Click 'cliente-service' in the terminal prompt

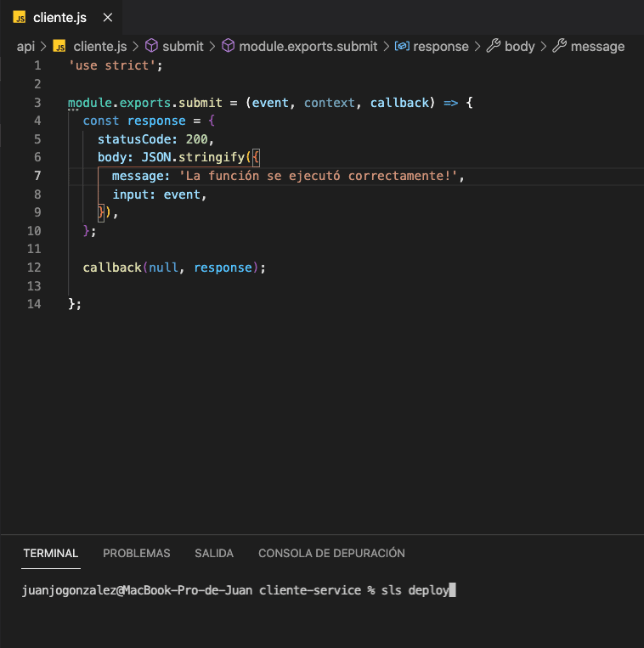(310, 590)
